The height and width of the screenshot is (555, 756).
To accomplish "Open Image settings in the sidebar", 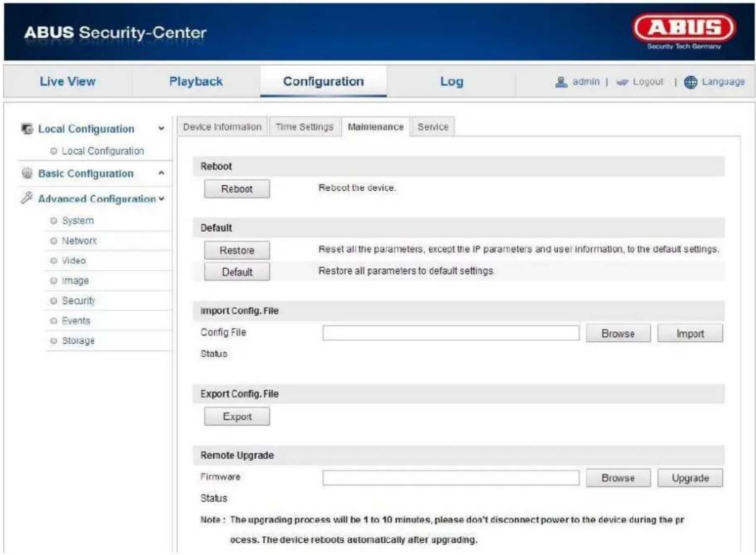I will tap(75, 281).
